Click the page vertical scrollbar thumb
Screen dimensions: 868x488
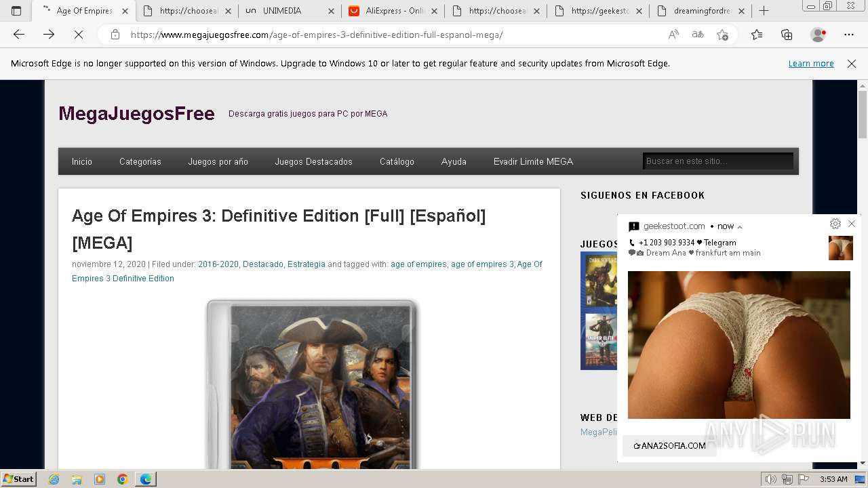tap(862, 114)
